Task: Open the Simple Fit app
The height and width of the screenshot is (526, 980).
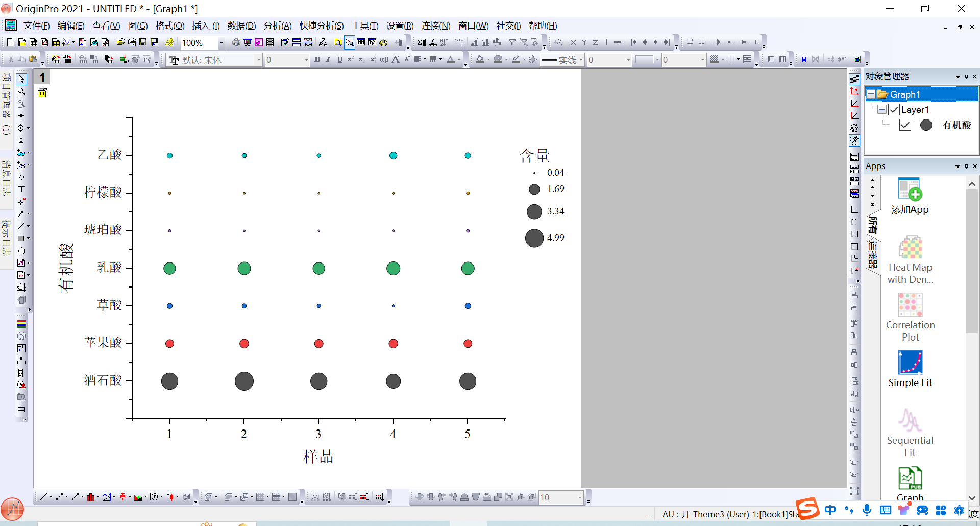Action: [x=910, y=369]
